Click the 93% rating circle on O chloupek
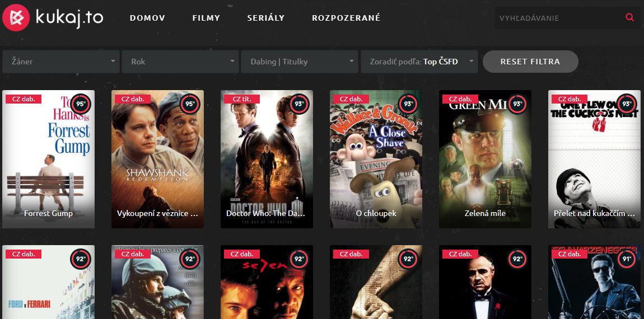The image size is (644, 319). (x=408, y=104)
